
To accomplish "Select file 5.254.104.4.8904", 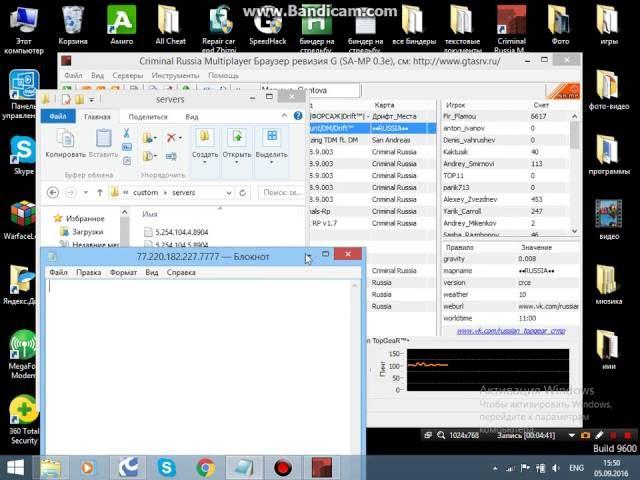I will click(x=177, y=232).
